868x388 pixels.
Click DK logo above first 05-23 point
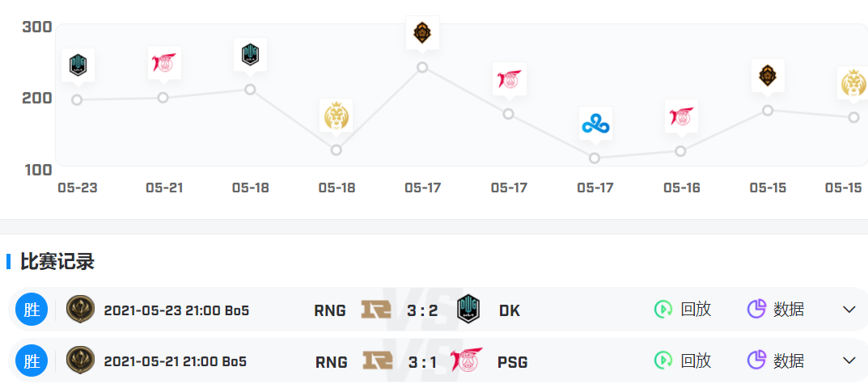tap(78, 64)
